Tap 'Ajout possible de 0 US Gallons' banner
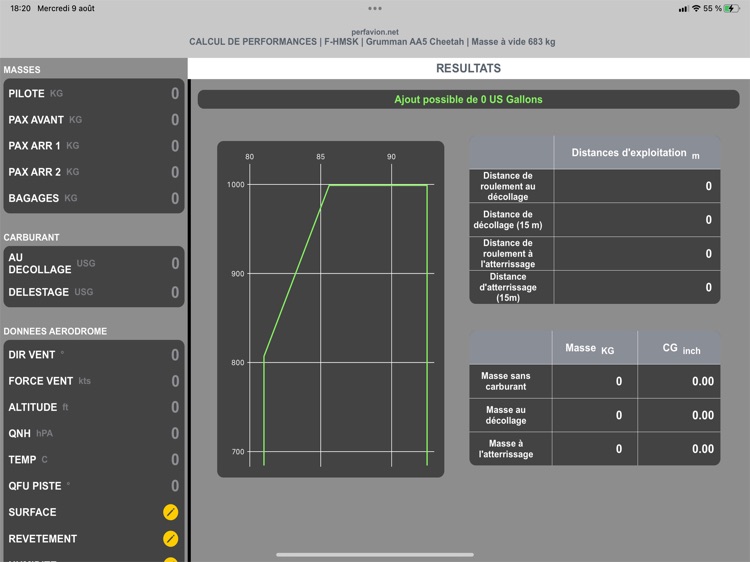750x562 pixels. 469,99
